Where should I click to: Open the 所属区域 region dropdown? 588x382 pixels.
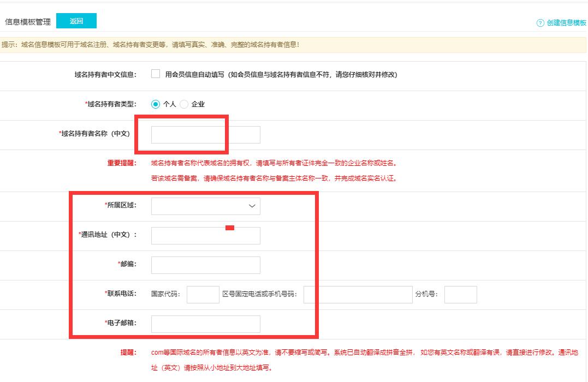coord(205,206)
